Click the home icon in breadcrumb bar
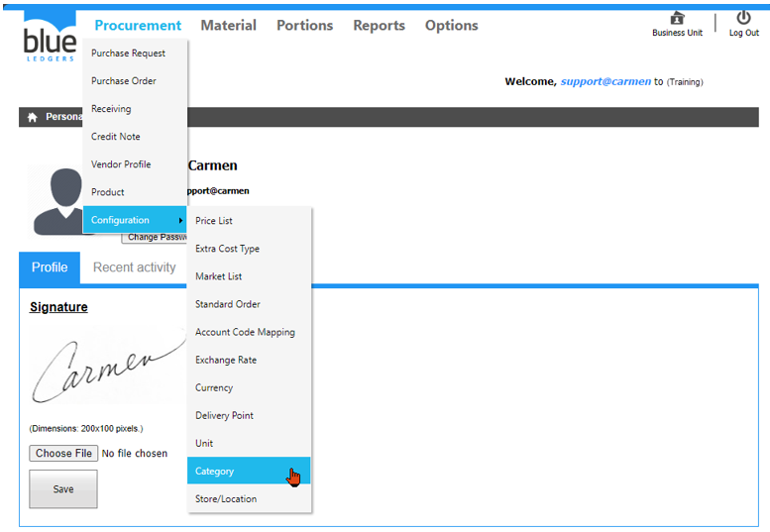 click(x=32, y=117)
